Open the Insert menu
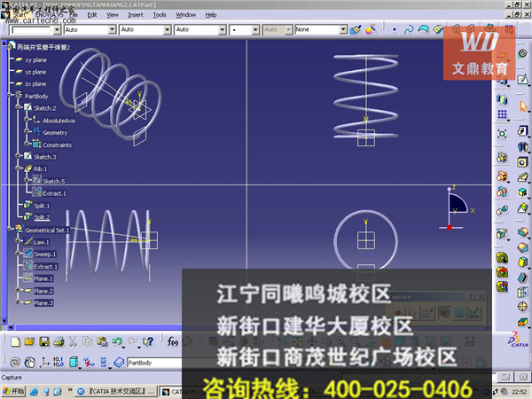Image resolution: width=532 pixels, height=399 pixels. click(136, 15)
